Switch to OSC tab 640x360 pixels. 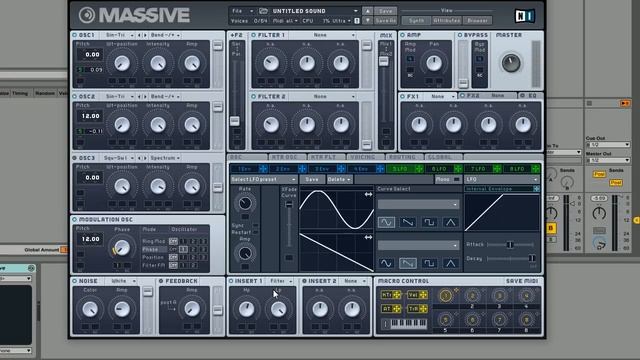tap(247, 157)
